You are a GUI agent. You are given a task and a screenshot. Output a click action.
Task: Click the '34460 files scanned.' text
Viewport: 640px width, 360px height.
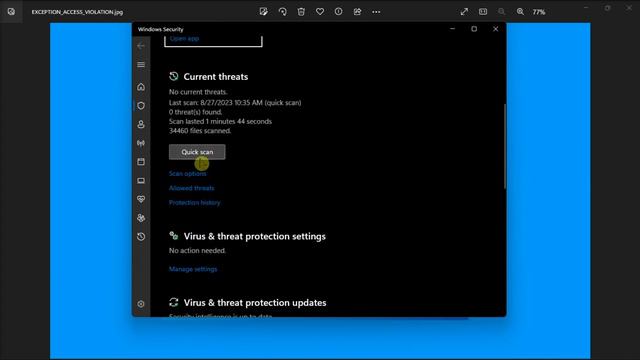tap(200, 131)
